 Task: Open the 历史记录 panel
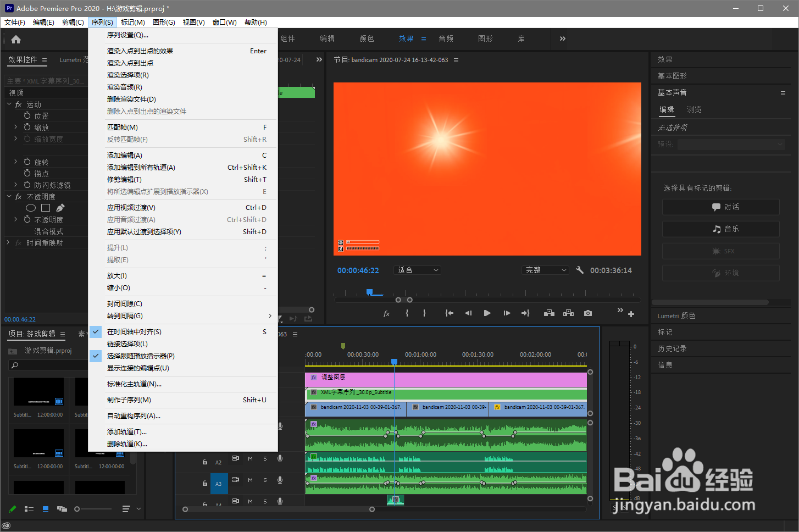point(673,348)
